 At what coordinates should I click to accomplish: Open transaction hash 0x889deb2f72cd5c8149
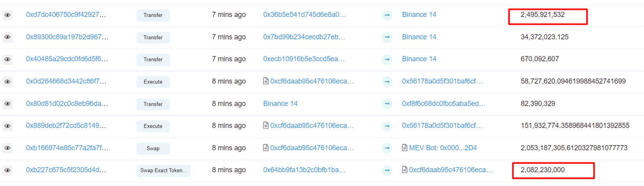(66, 126)
